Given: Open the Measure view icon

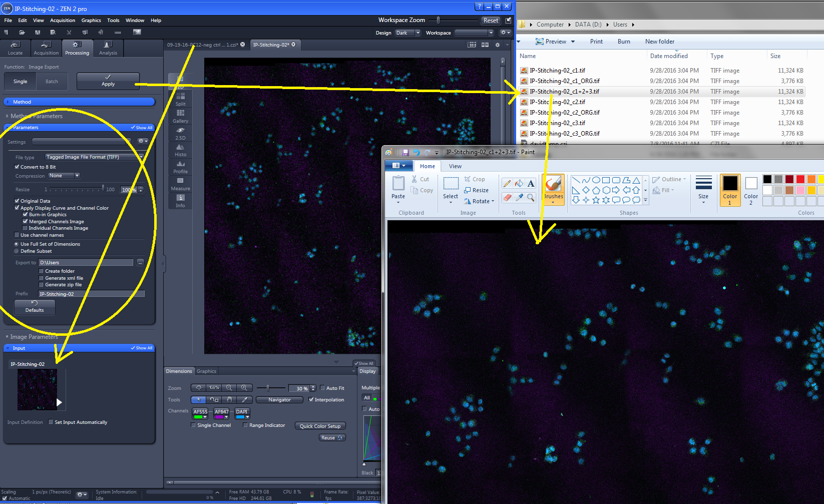Looking at the screenshot, I should click(x=180, y=183).
